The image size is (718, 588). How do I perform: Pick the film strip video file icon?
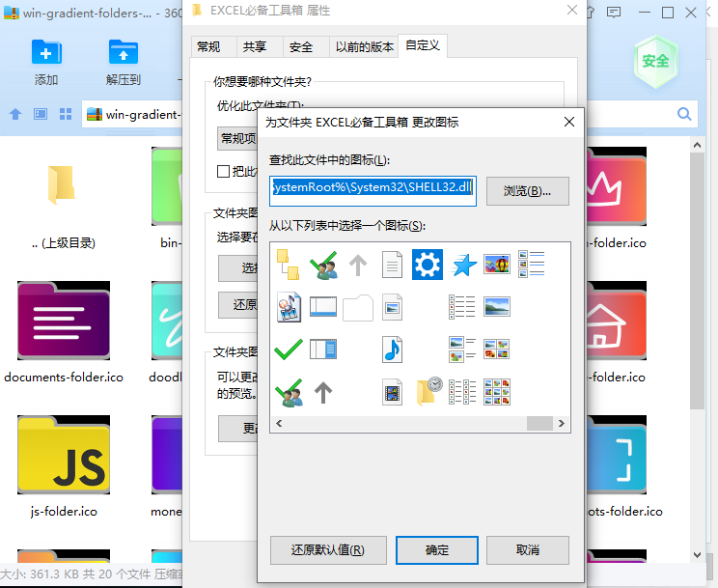point(393,392)
